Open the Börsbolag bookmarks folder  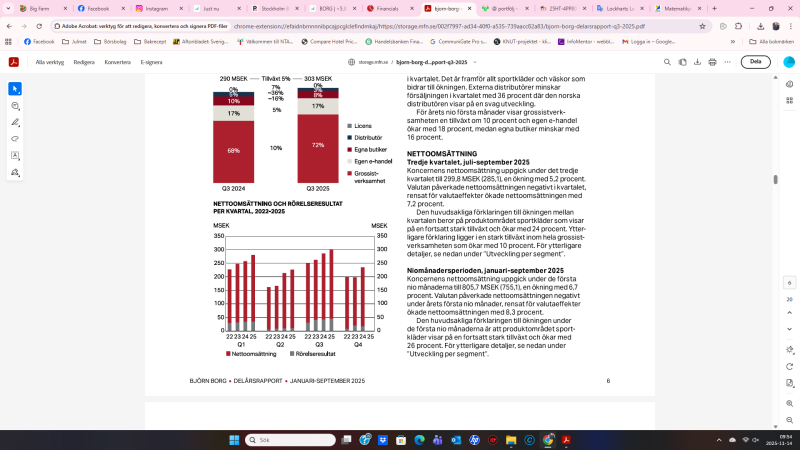point(110,42)
